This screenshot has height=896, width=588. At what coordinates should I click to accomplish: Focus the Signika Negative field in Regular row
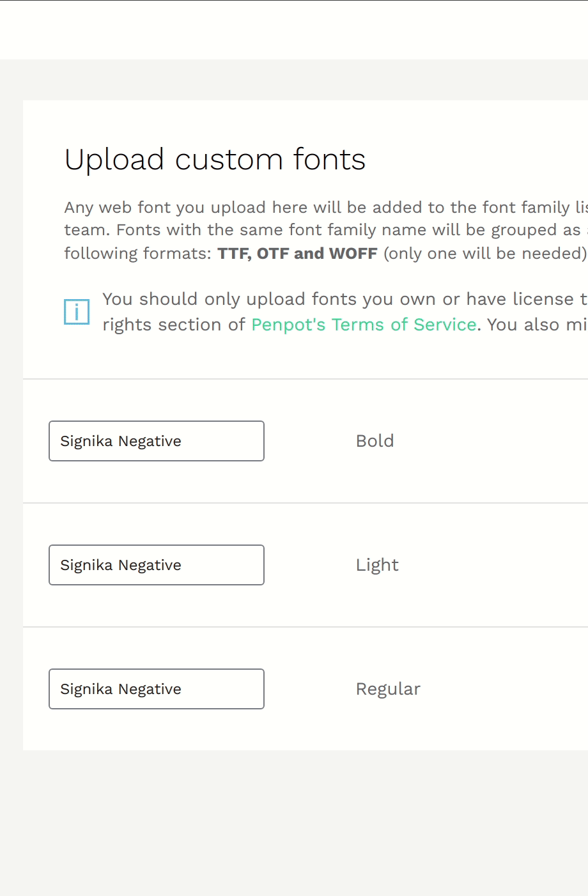pyautogui.click(x=157, y=689)
